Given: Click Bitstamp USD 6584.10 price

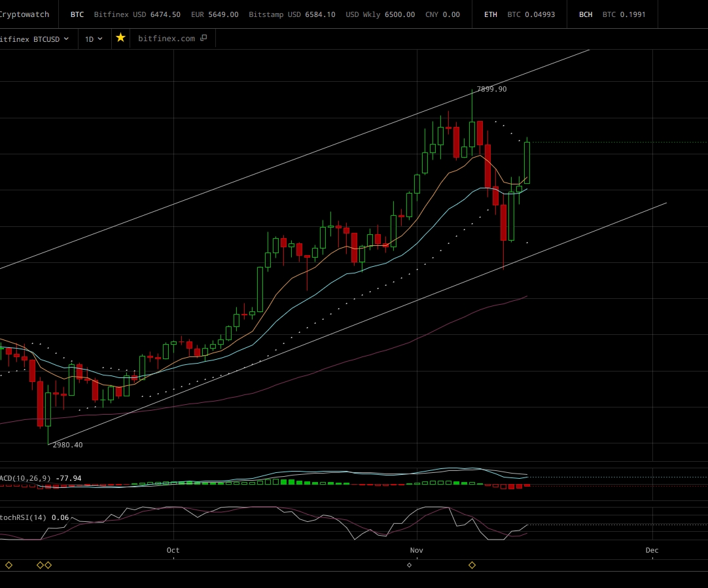Looking at the screenshot, I should pyautogui.click(x=292, y=14).
